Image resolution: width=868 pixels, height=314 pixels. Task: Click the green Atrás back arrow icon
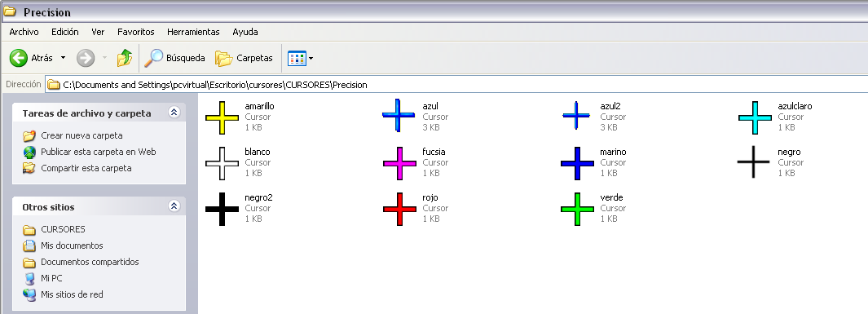(x=19, y=58)
